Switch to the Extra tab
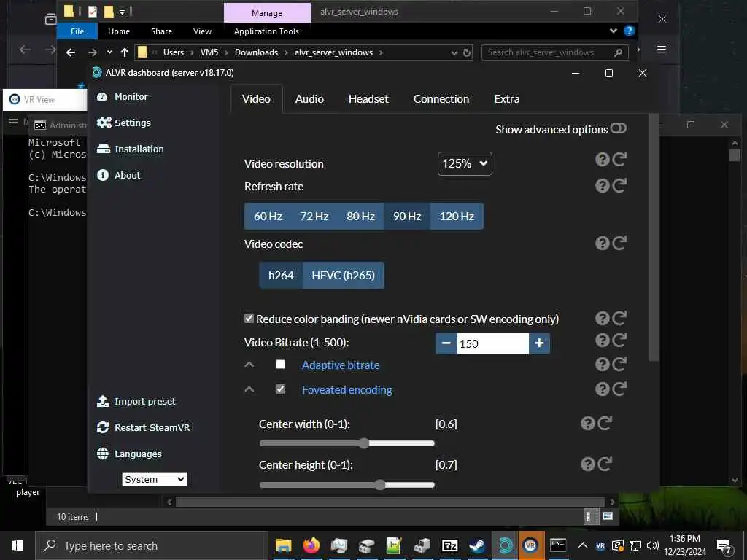Screen dimensions: 747x560 pyautogui.click(x=507, y=99)
